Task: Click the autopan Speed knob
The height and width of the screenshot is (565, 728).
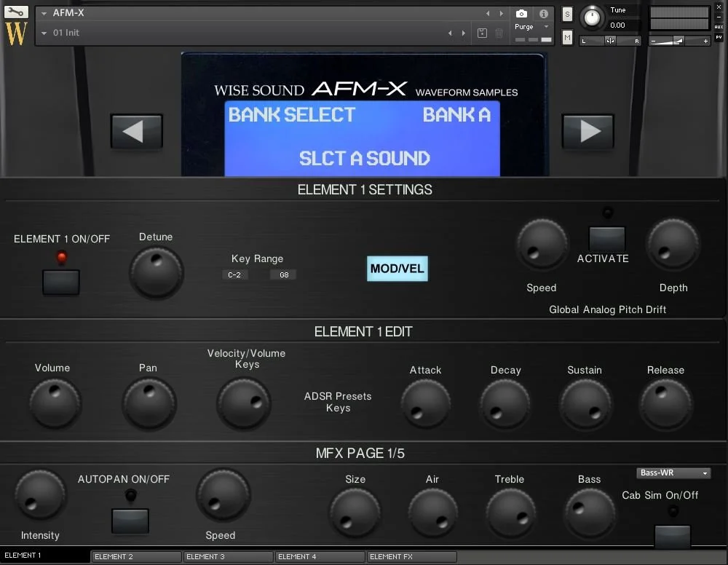Action: tap(223, 494)
